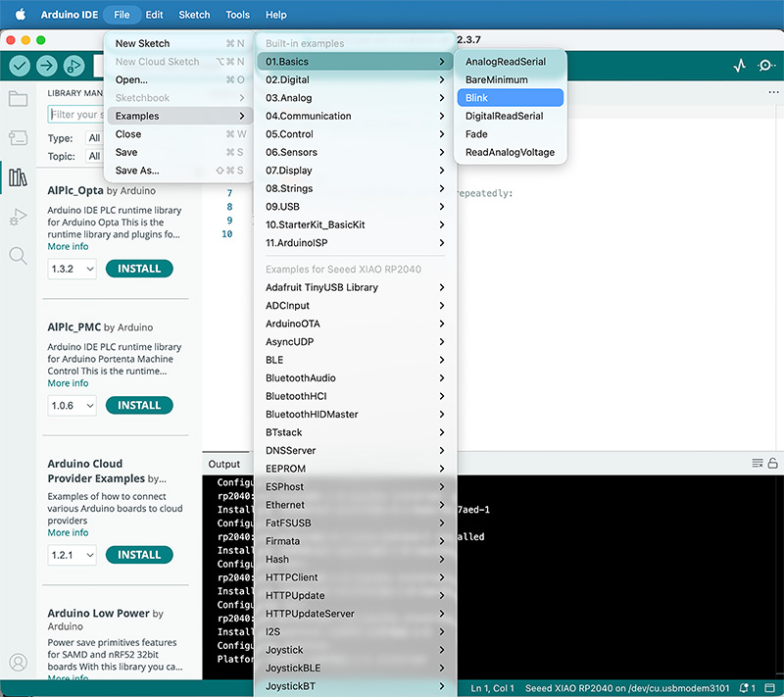The width and height of the screenshot is (784, 697).
Task: Open the version dropdown showing 1.3.2
Action: pyautogui.click(x=72, y=268)
